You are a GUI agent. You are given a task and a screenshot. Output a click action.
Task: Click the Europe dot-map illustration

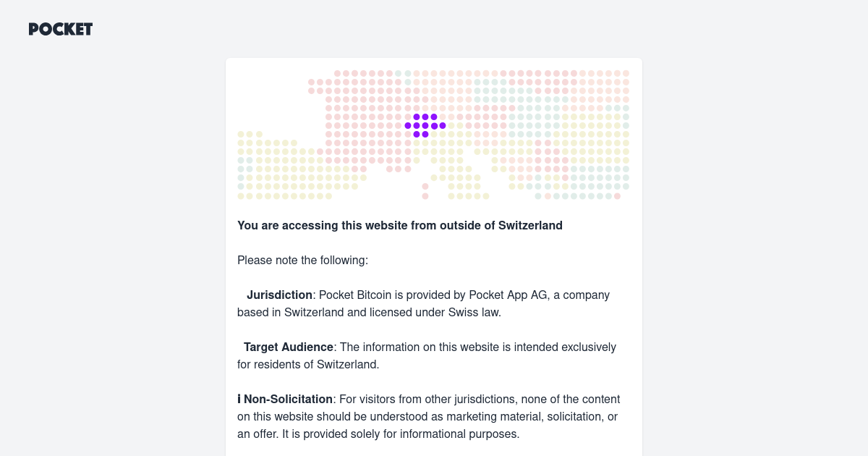[x=434, y=134]
